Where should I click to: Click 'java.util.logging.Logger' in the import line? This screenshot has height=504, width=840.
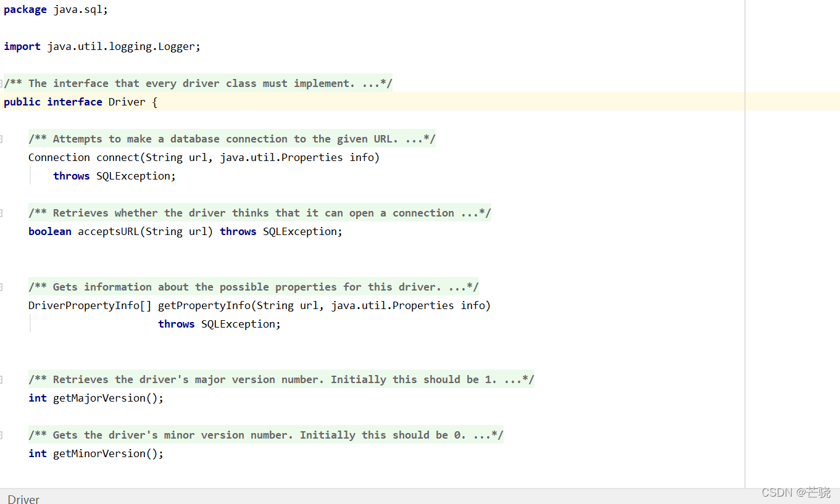121,46
